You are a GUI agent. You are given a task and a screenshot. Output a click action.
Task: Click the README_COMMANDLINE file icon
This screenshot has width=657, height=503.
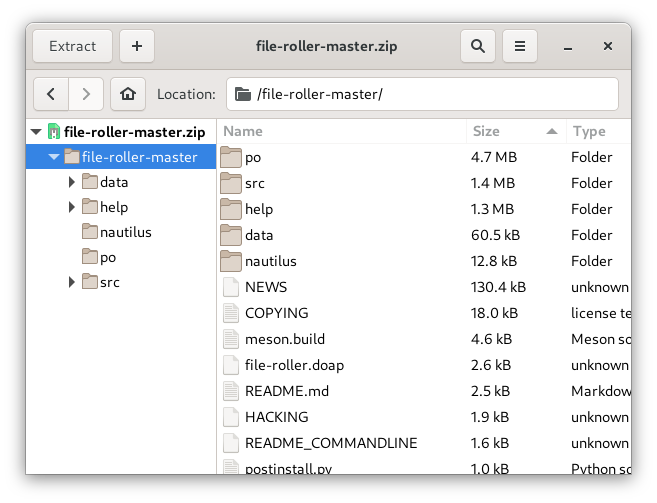[231, 443]
